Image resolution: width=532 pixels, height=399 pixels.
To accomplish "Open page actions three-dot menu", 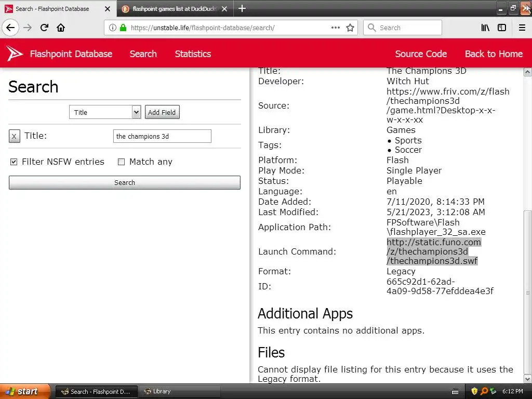I will [x=335, y=28].
